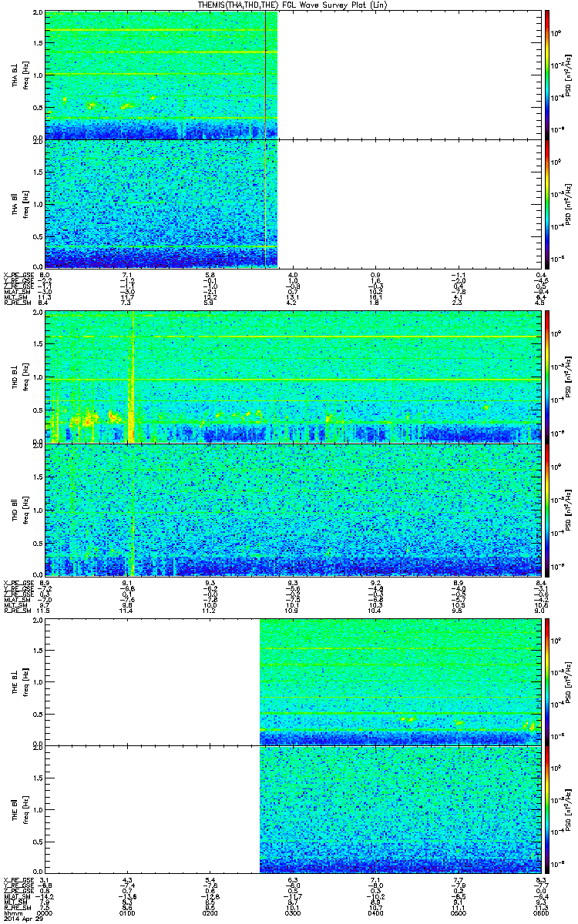This screenshot has height=924, width=578.
Task: Click the 2.0 tick on THA B⊥ frequency axis
Action: click(x=38, y=14)
